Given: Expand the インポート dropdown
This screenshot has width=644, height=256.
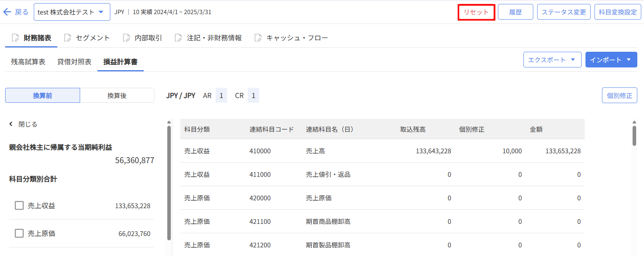Looking at the screenshot, I should [x=611, y=60].
